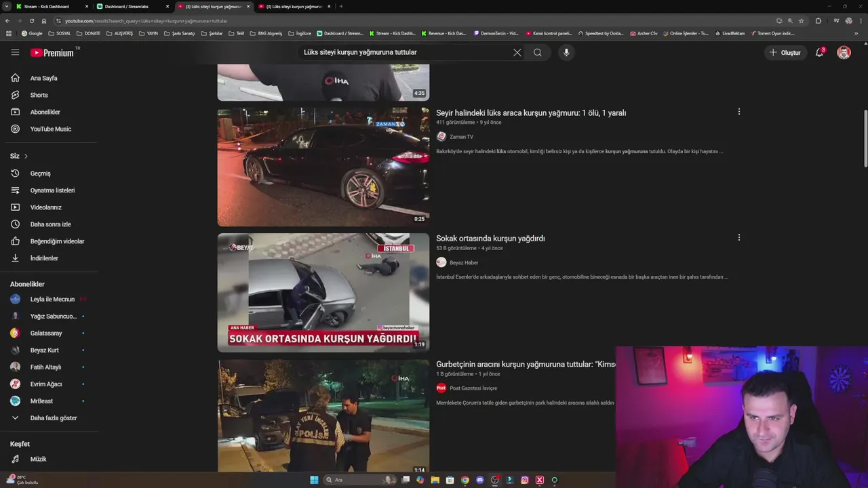Expand the Siz section chevron
868x488 pixels.
pyautogui.click(x=26, y=156)
